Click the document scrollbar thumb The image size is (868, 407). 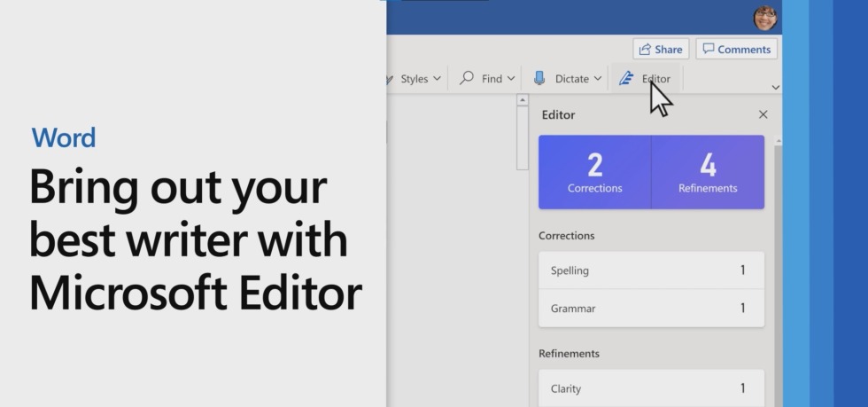pyautogui.click(x=522, y=137)
